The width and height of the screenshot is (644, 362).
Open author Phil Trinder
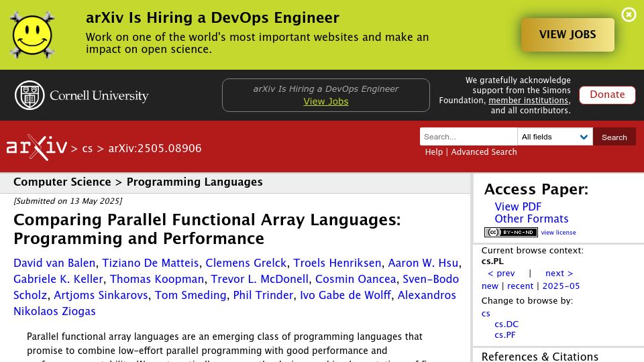coord(263,295)
